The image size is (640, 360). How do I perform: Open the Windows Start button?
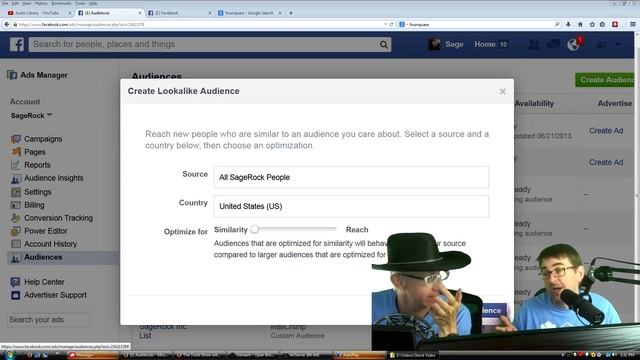click(x=9, y=355)
